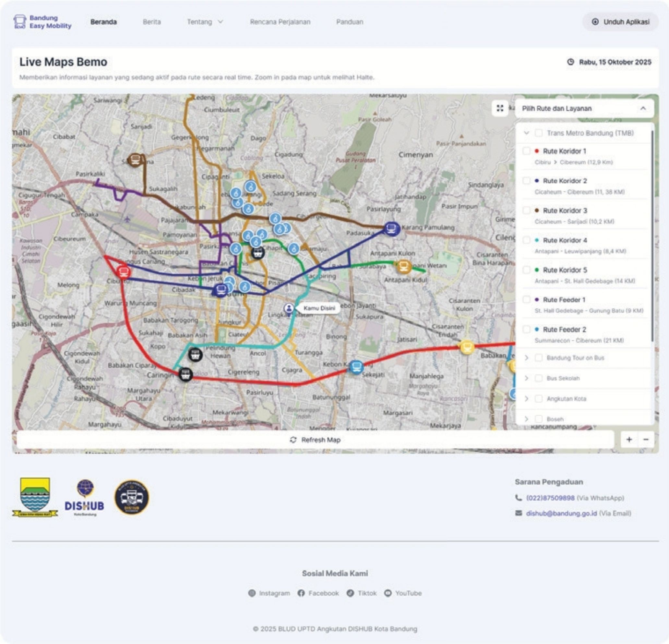Click the Refresh Map button
Screen dimensions: 669x644
point(315,440)
